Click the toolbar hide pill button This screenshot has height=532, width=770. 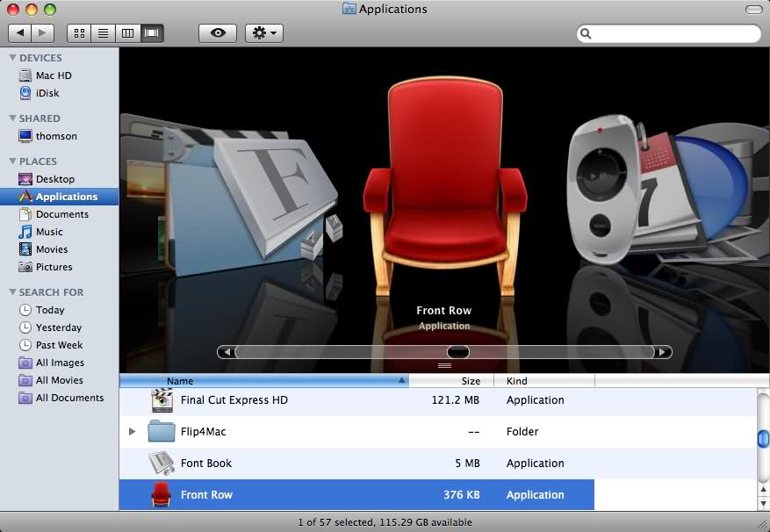pos(754,10)
